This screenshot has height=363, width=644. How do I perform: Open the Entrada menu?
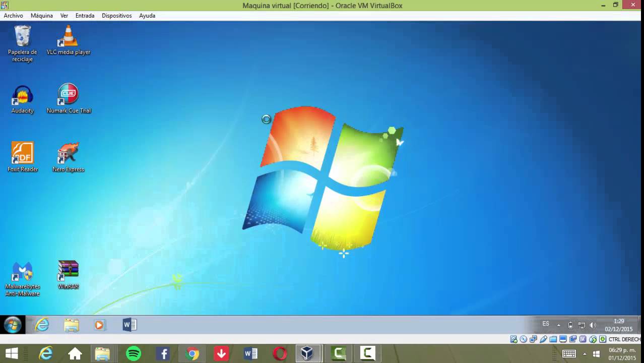tap(85, 16)
